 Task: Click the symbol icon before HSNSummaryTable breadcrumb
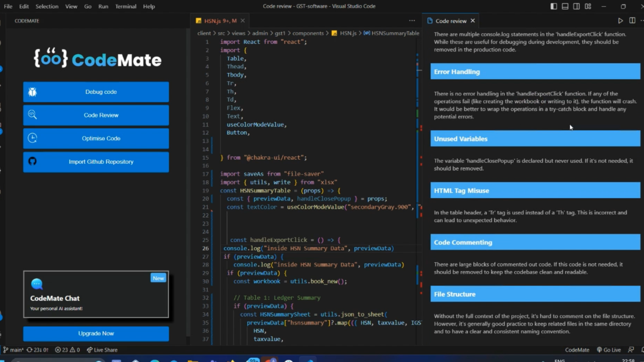click(367, 33)
